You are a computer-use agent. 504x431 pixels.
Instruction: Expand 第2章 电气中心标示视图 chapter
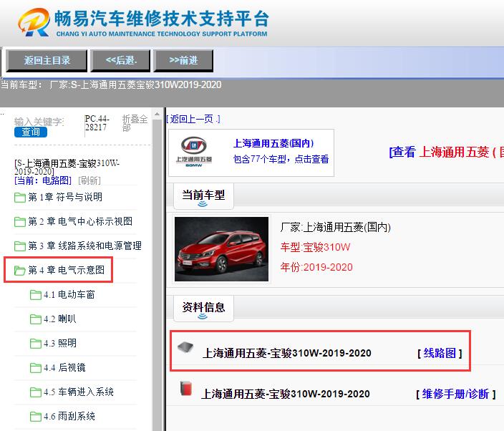click(79, 222)
